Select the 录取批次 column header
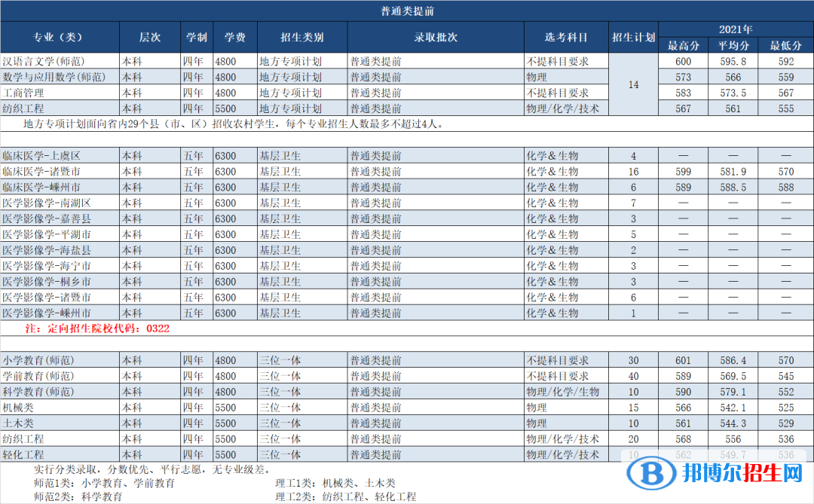Viewport: 814px width, 504px height. click(x=436, y=38)
